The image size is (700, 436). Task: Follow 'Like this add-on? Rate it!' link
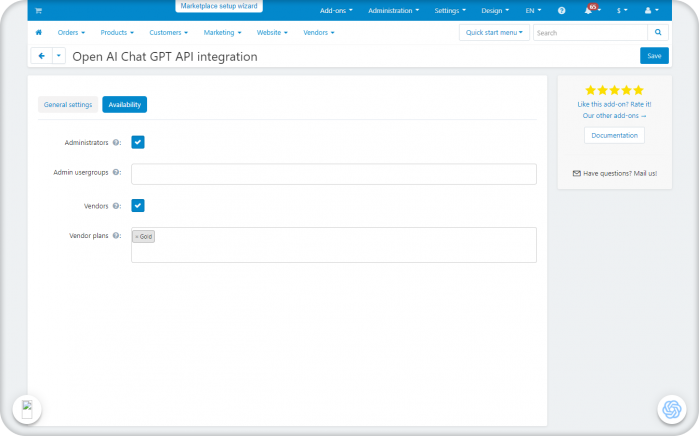[614, 104]
